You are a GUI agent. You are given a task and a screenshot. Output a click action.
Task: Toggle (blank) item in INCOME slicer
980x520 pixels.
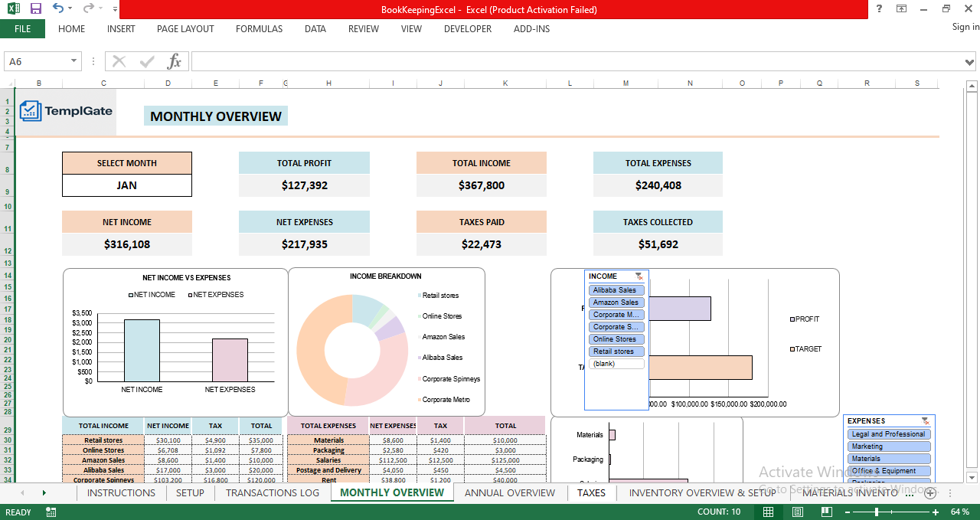[x=616, y=364]
